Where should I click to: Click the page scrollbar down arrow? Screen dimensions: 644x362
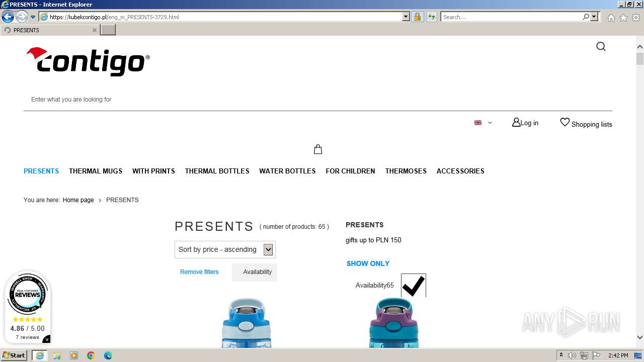639,337
